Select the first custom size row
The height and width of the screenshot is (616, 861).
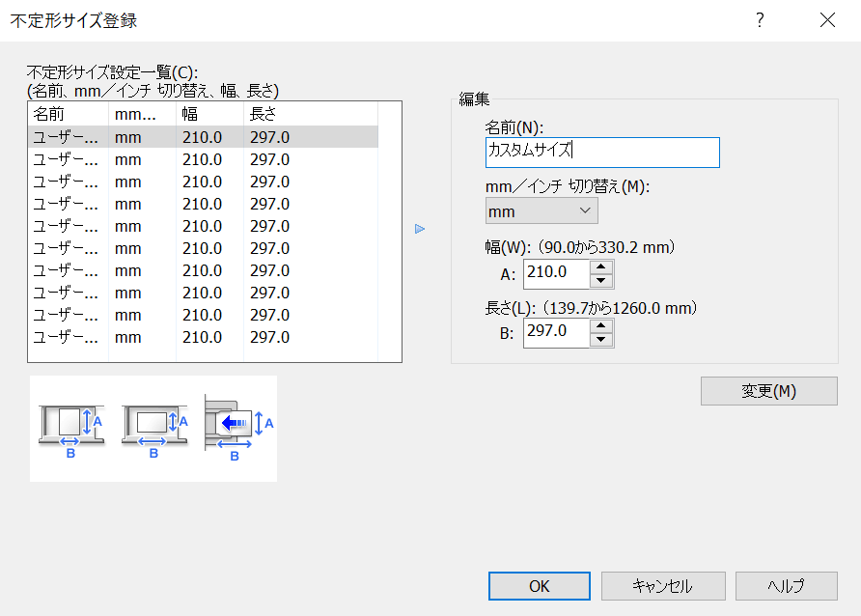[x=203, y=137]
